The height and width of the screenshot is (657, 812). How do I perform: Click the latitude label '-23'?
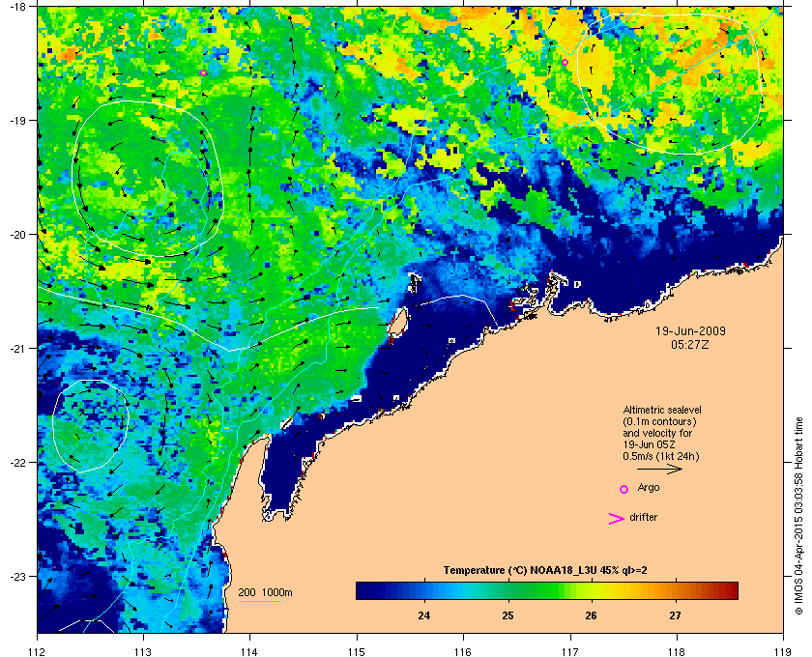(18, 576)
